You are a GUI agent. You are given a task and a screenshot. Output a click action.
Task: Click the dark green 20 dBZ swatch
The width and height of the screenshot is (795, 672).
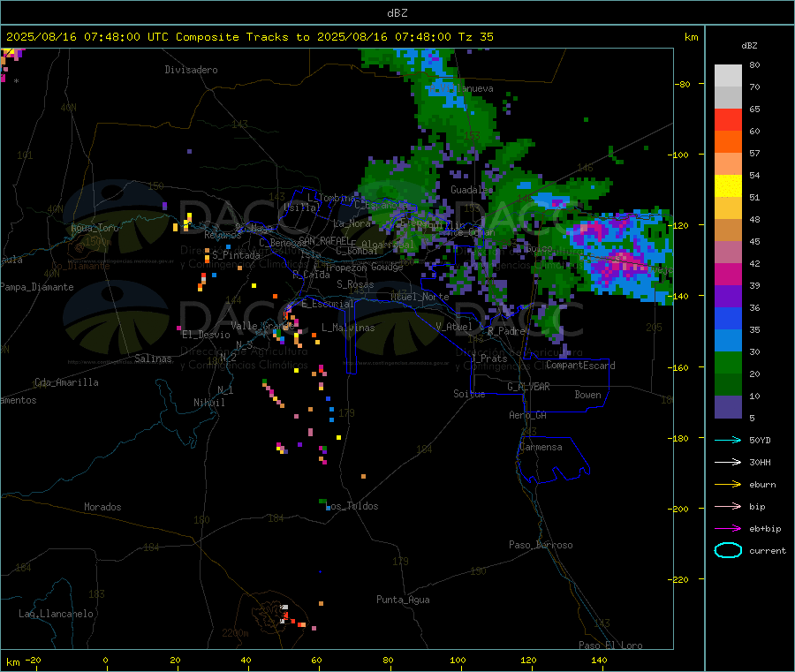click(x=728, y=385)
